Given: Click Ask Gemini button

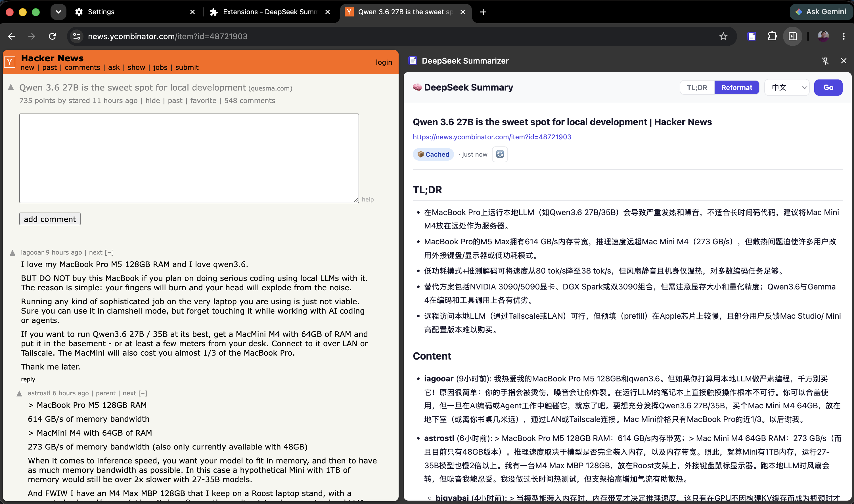Looking at the screenshot, I should tap(821, 12).
